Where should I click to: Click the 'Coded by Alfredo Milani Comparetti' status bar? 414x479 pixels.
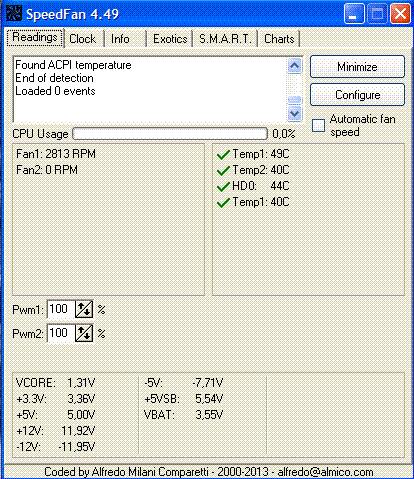pyautogui.click(x=209, y=472)
